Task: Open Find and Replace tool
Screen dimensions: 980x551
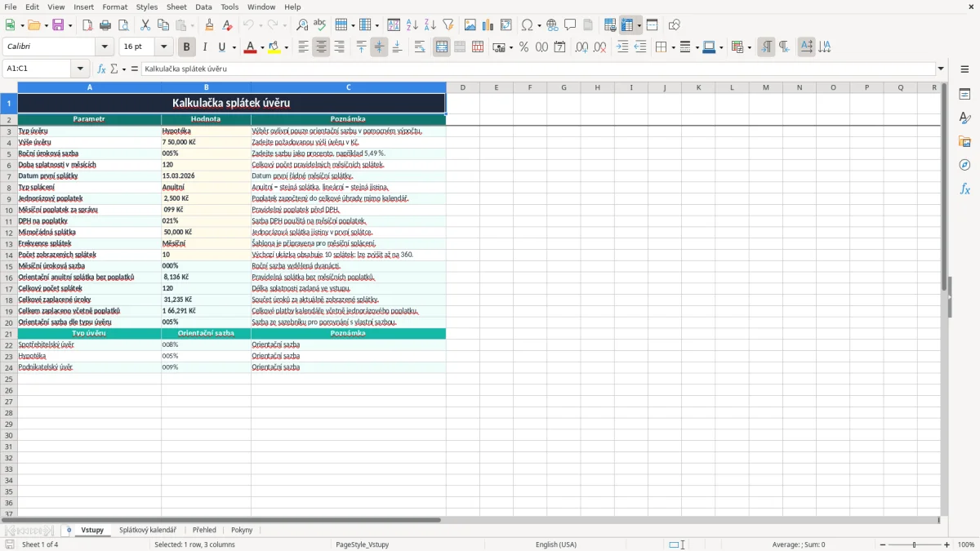Action: click(302, 25)
